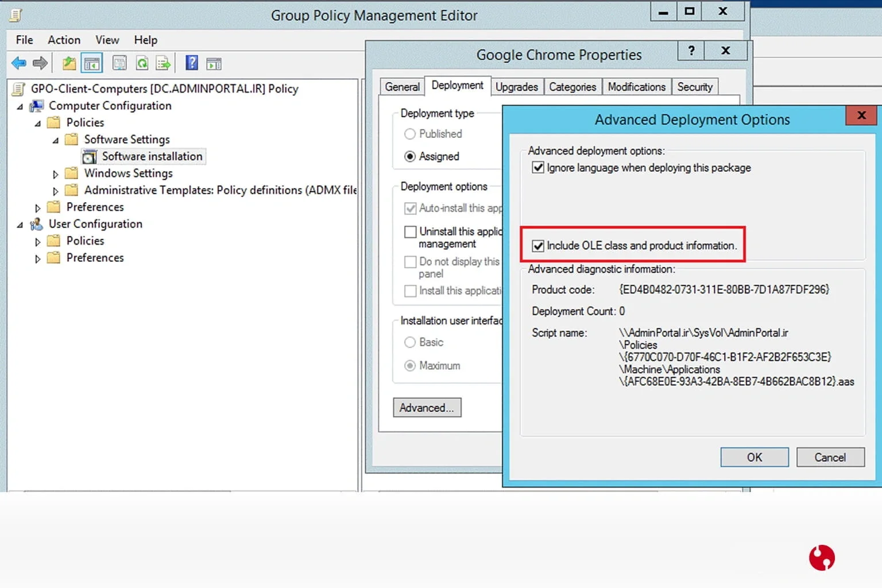This screenshot has width=882, height=588.
Task: Expand the Administrative Templates tree node
Action: (x=56, y=191)
